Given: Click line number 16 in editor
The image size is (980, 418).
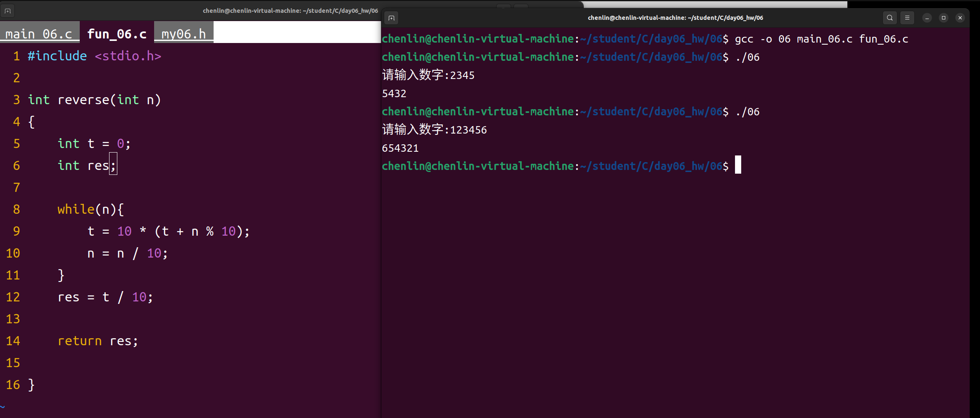Looking at the screenshot, I should tap(13, 385).
